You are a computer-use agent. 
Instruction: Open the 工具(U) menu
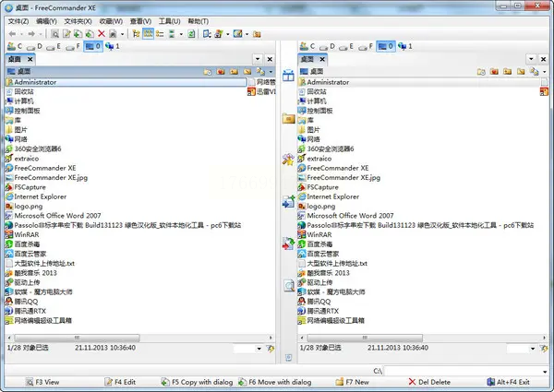(169, 21)
